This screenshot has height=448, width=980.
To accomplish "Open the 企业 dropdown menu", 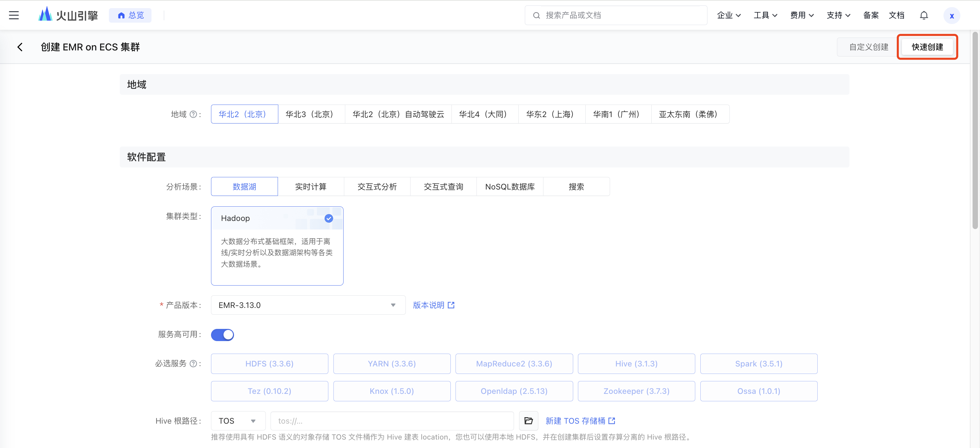I will coord(728,15).
